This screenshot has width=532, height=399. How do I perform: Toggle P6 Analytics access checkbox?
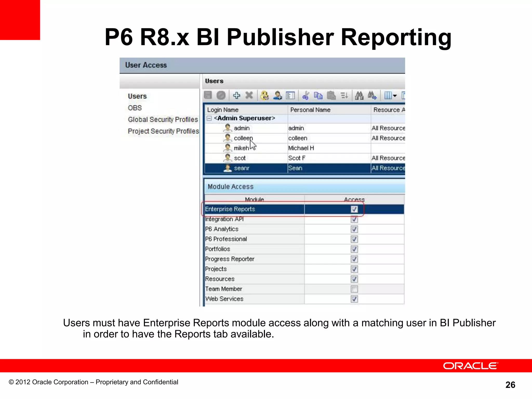click(x=354, y=229)
